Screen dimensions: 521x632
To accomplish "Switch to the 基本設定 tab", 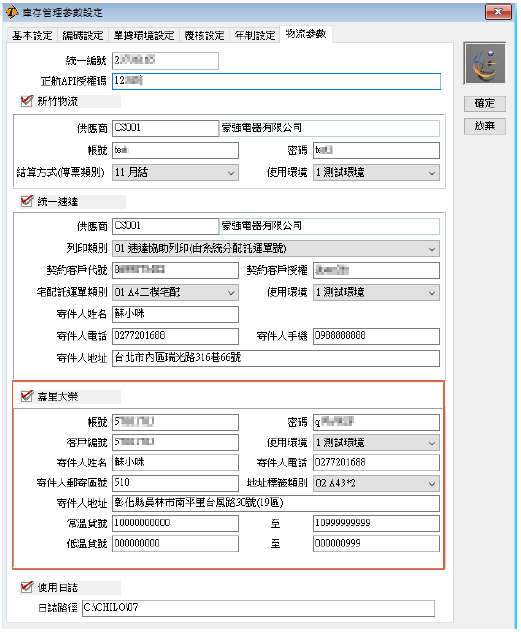I will (x=32, y=35).
